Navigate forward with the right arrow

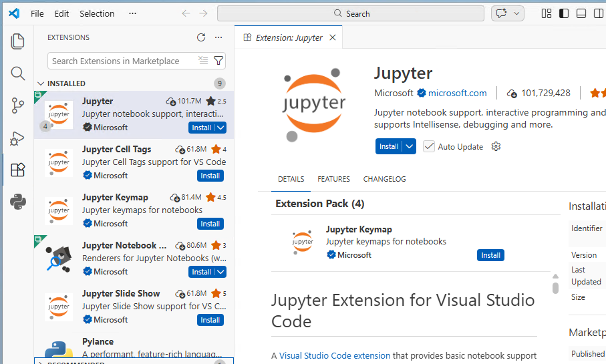coord(203,13)
